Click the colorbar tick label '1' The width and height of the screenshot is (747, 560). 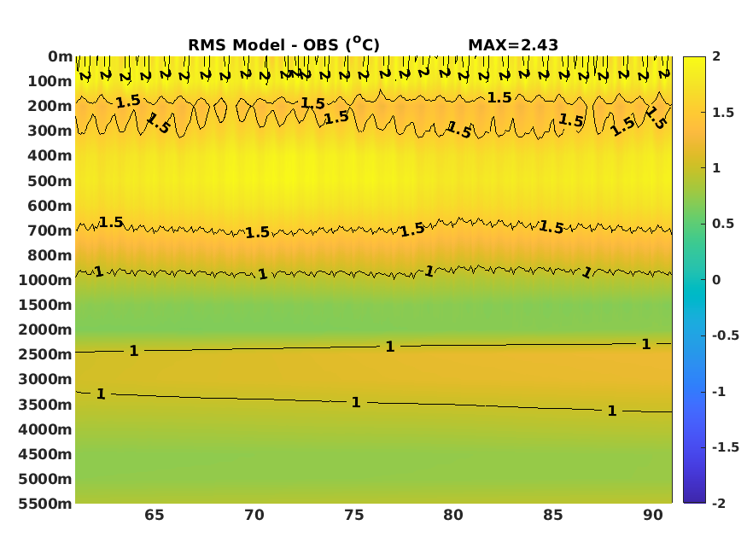716,168
